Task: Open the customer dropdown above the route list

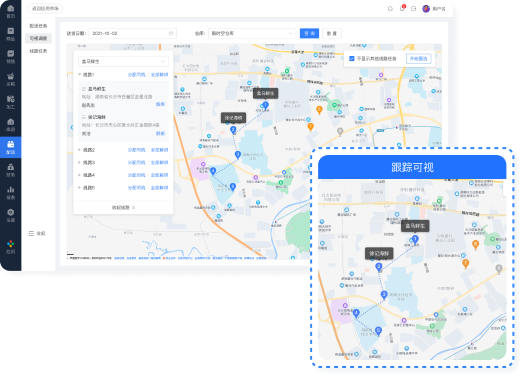Action: (x=123, y=61)
